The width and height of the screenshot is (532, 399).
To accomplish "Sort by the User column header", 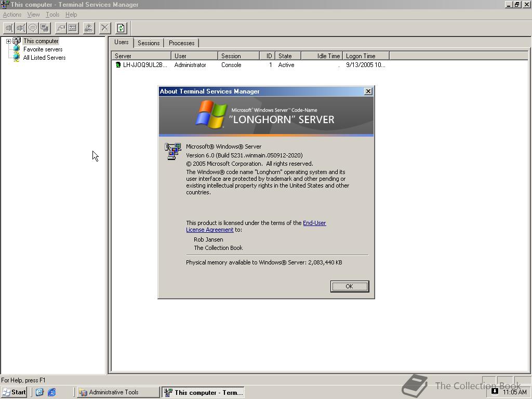I will [194, 56].
